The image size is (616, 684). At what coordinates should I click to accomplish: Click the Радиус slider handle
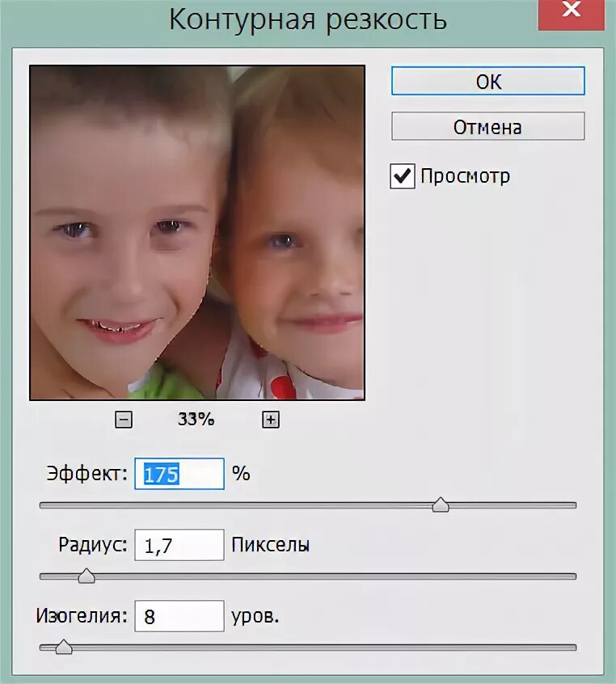[x=86, y=576]
